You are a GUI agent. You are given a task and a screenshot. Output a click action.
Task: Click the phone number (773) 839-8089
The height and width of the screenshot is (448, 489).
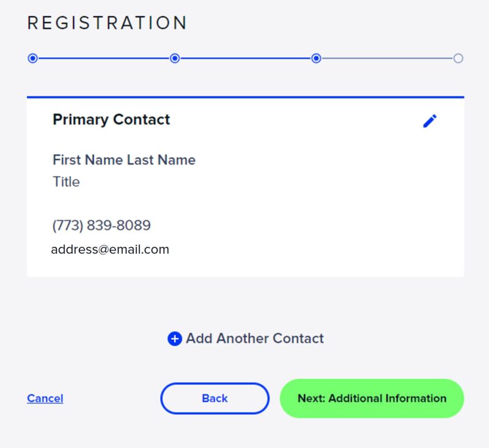click(x=101, y=226)
